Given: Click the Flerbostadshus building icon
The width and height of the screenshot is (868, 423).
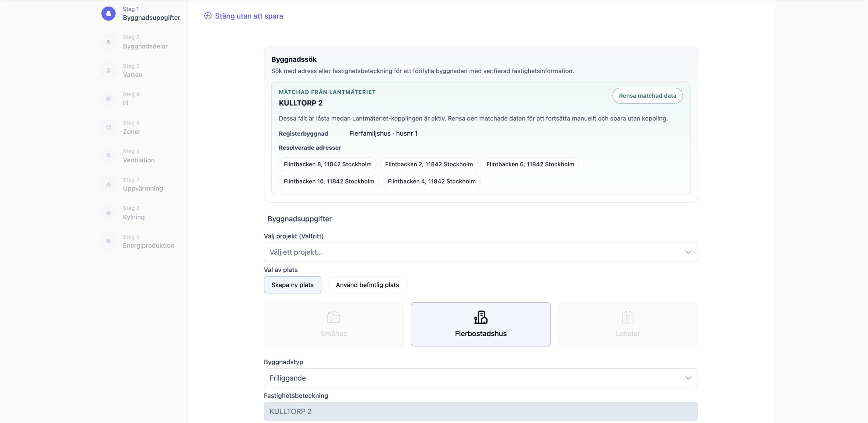Looking at the screenshot, I should coord(481,317).
